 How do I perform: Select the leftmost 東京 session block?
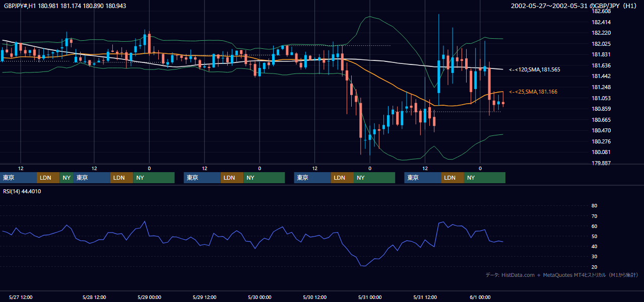click(19, 178)
